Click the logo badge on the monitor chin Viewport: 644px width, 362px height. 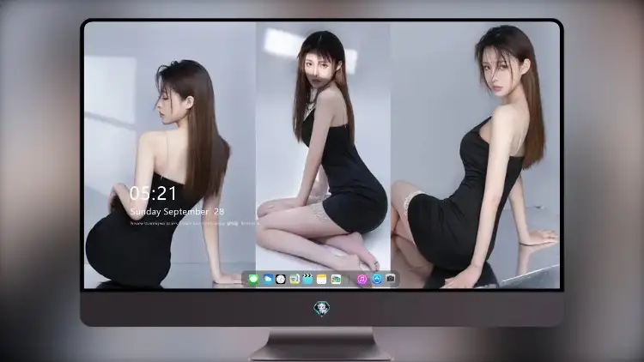pos(322,309)
